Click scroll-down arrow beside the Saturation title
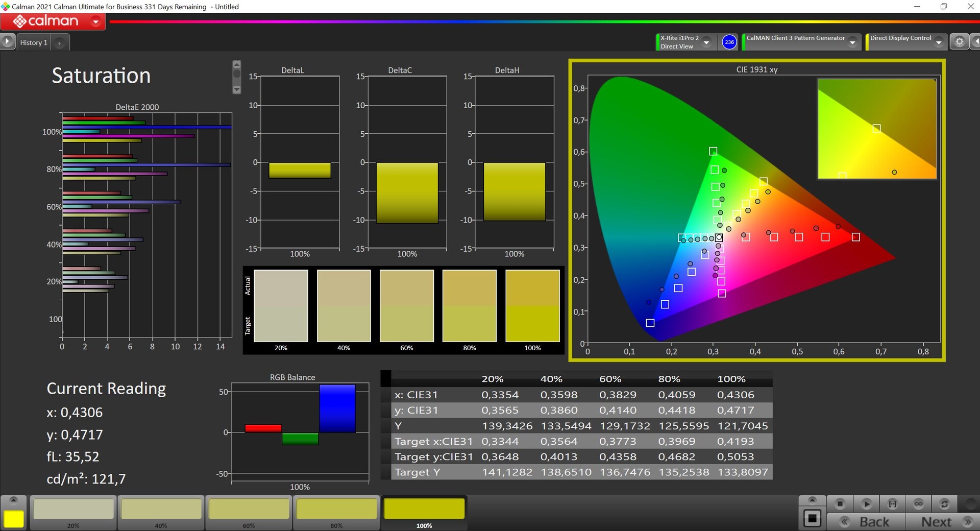Screen dimensions: 980x531 [x=236, y=90]
